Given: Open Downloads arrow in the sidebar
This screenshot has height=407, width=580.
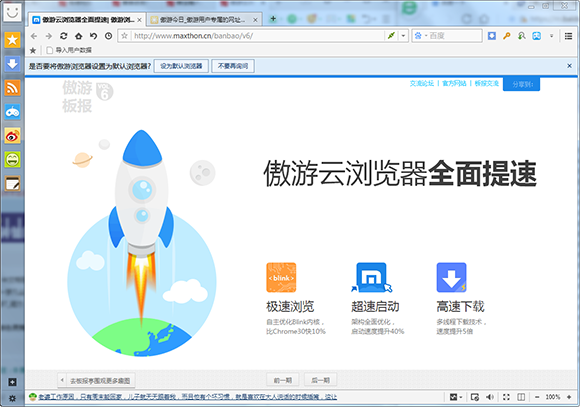Looking at the screenshot, I should coord(12,64).
